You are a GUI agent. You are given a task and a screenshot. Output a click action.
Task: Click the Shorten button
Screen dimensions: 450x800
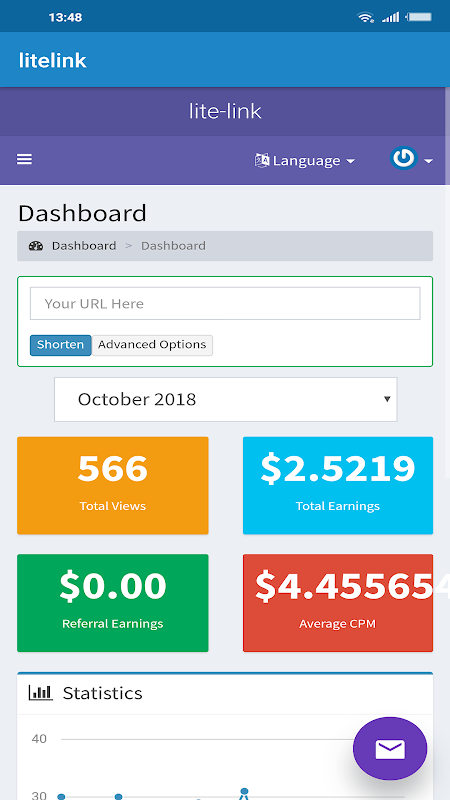point(61,345)
